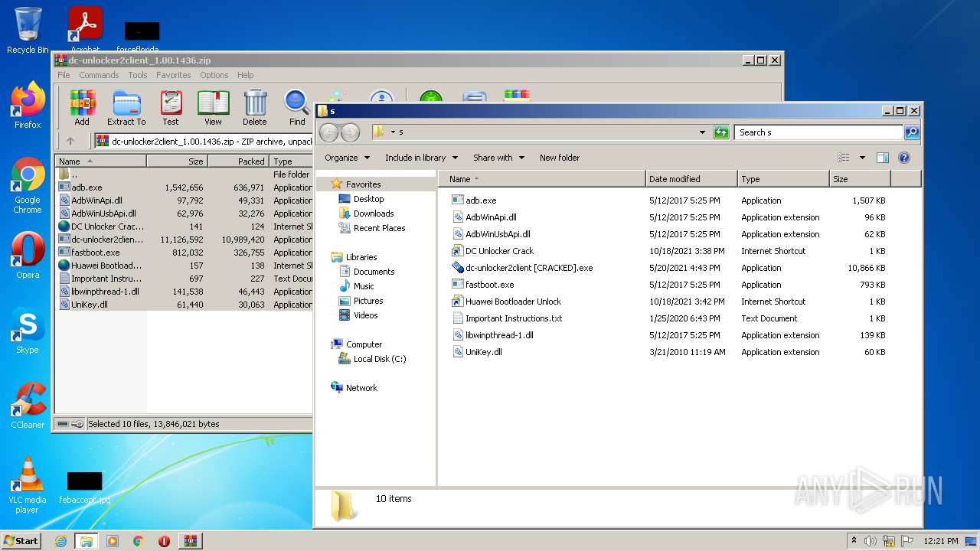Click Windows Media Player taskbar icon

113,541
